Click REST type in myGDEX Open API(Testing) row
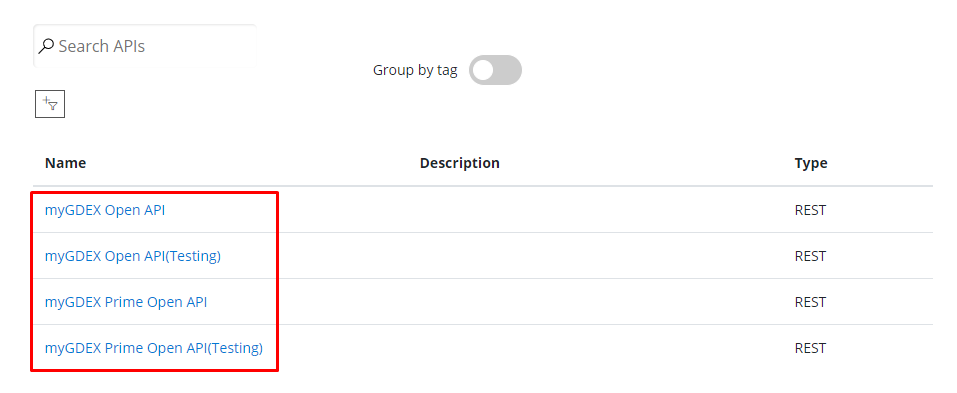The width and height of the screenshot is (957, 393). pyautogui.click(x=810, y=256)
